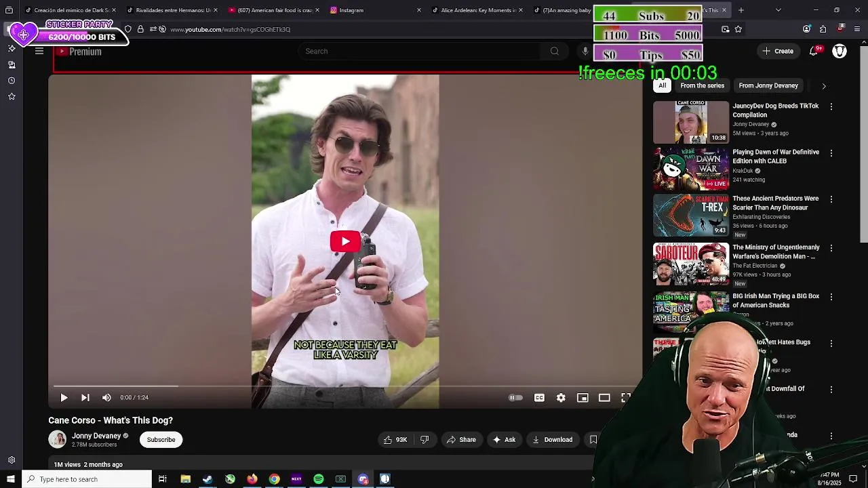Open options for Dawn of War video
The height and width of the screenshot is (488, 868).
click(831, 153)
